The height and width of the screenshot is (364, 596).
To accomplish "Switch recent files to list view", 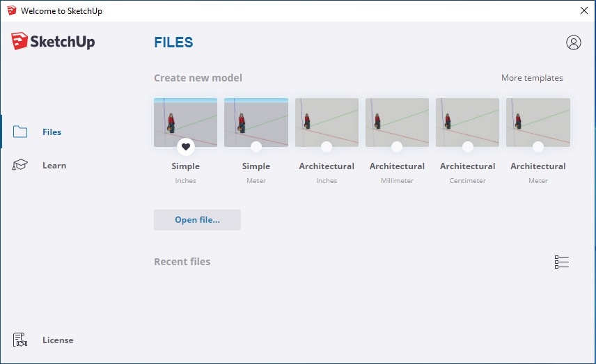I will (561, 262).
